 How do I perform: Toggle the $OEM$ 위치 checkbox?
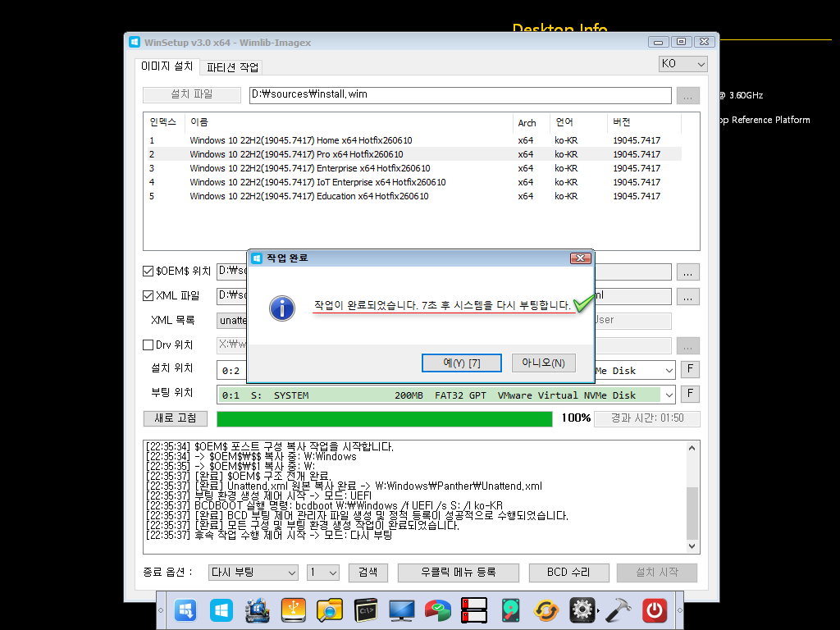click(148, 271)
